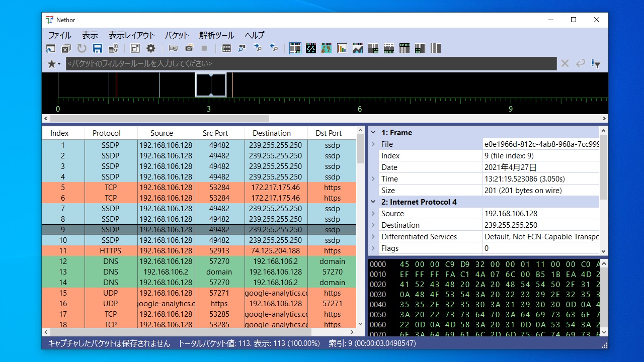Select packet row 5 TCP entry
This screenshot has width=644, height=362.
click(x=199, y=188)
